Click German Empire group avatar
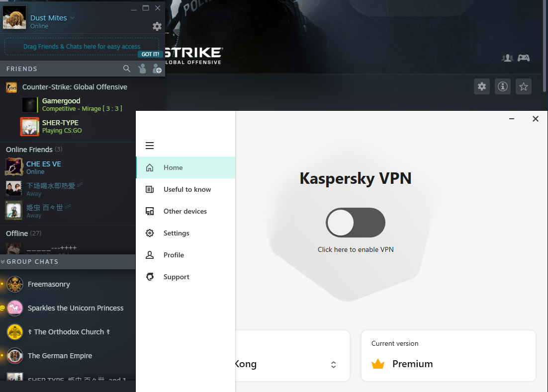This screenshot has width=548, height=392. [15, 356]
